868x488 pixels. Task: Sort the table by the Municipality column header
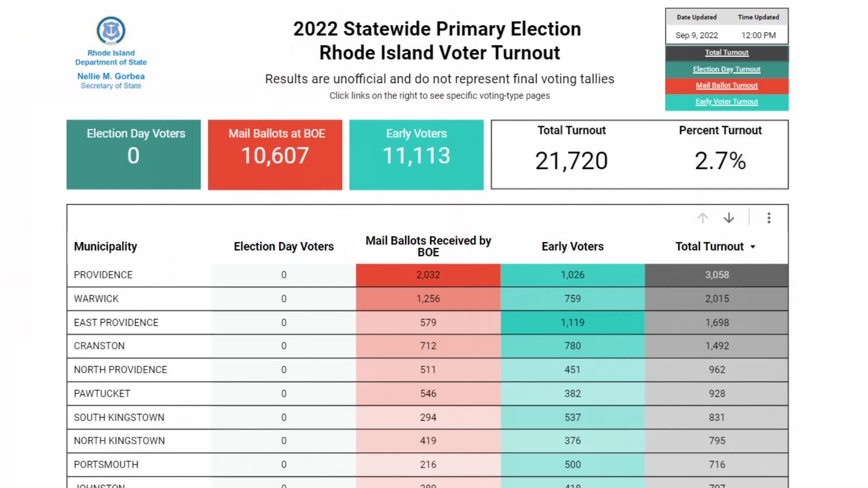click(105, 246)
